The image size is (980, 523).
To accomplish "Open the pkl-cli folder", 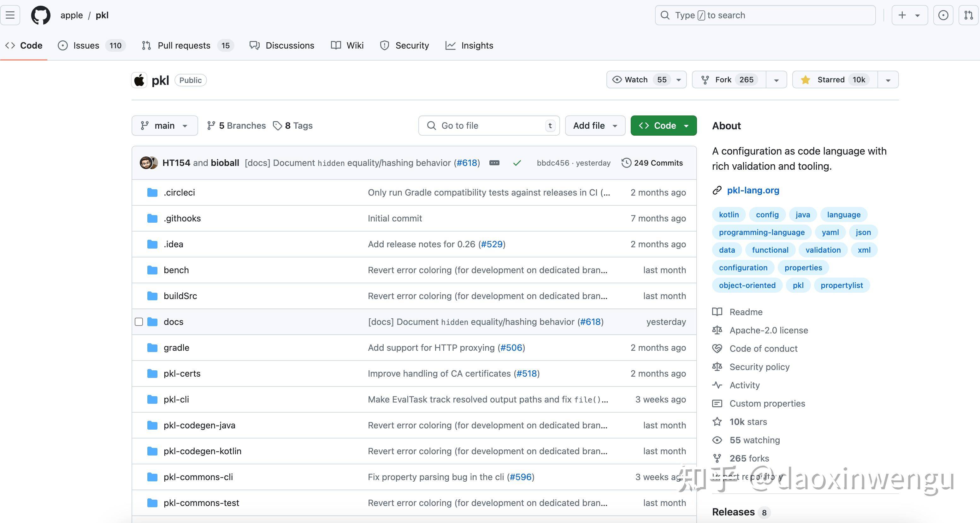I will [x=176, y=399].
